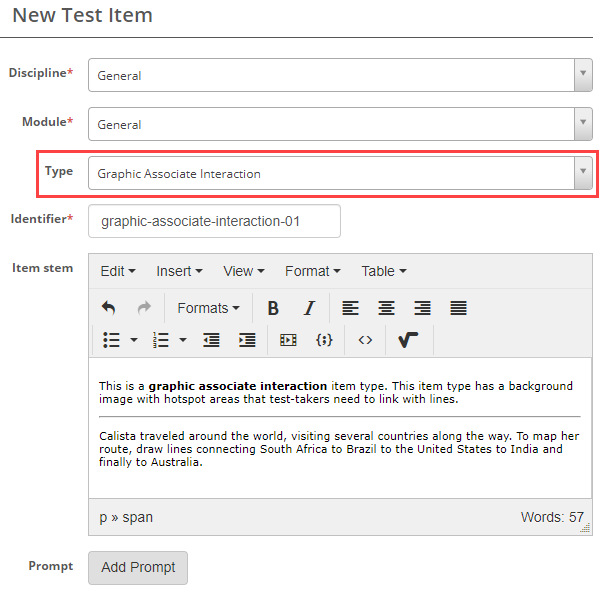The image size is (600, 593).
Task: Open the Discipline dropdown
Action: point(340,75)
